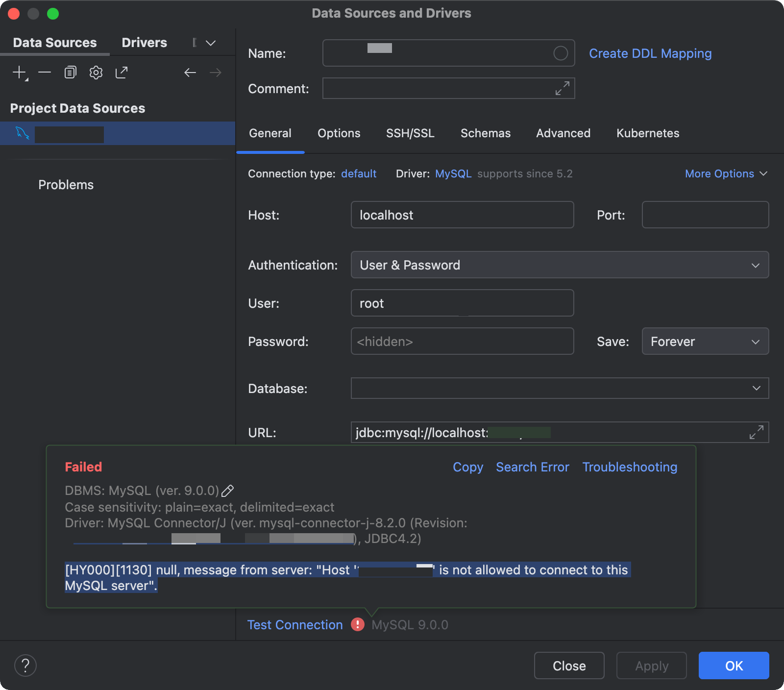Open the Advanced tab
Screen dimensions: 784x690
pos(563,133)
